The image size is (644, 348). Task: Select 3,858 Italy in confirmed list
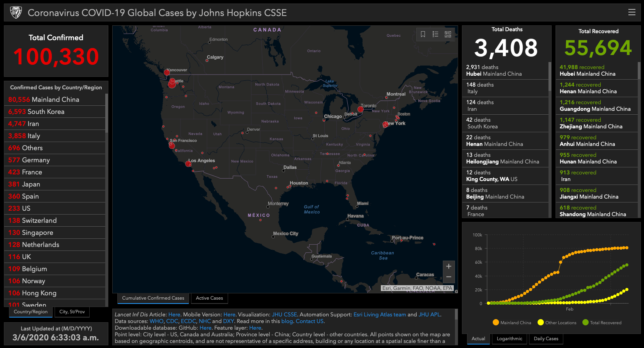[x=55, y=136]
